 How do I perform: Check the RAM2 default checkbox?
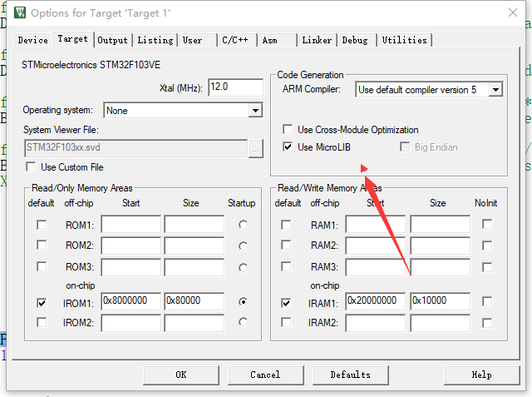[286, 246]
